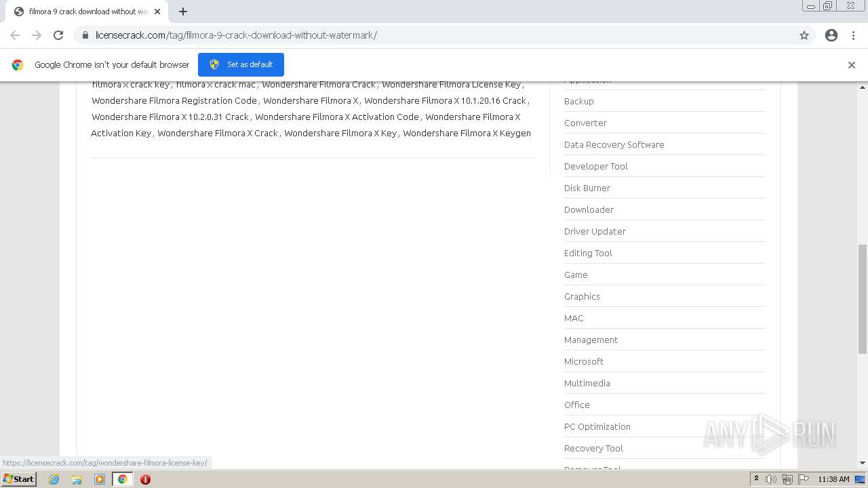This screenshot has width=868, height=488.
Task: Click the scrollbar down arrow
Action: [x=863, y=463]
